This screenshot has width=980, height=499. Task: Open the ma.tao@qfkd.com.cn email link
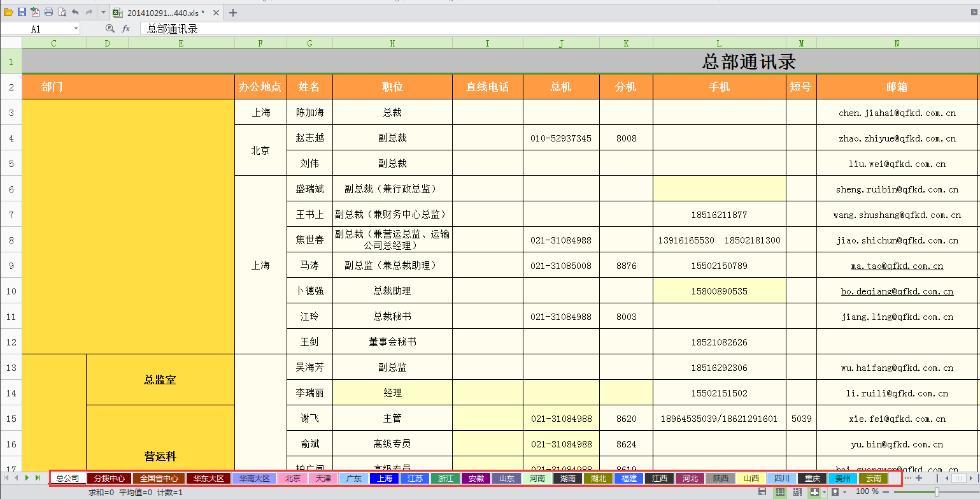(x=897, y=266)
